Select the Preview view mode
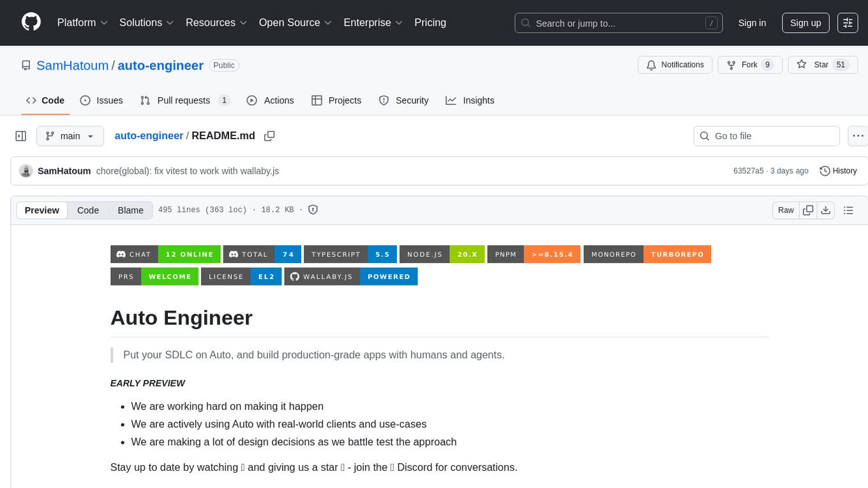This screenshot has height=488, width=868. (42, 210)
